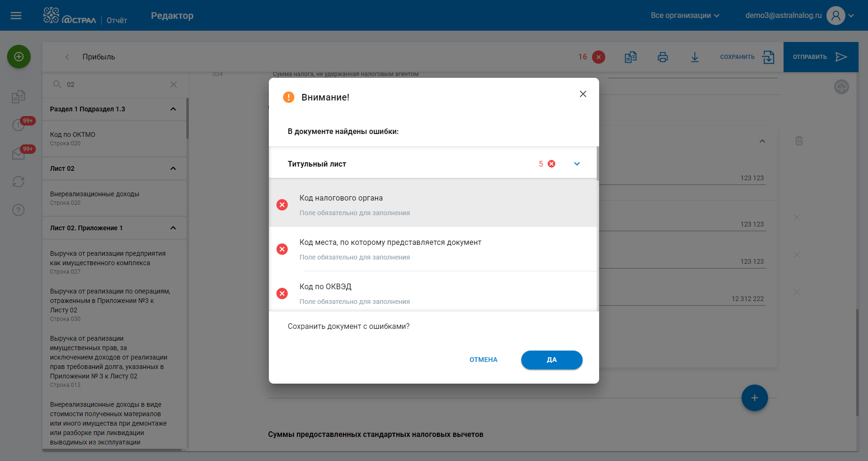Click the orange warning icon in dialog
The width and height of the screenshot is (868, 461).
coord(289,97)
